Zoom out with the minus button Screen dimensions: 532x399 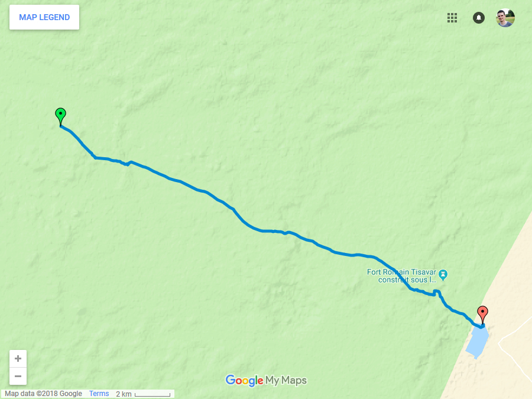(x=18, y=377)
